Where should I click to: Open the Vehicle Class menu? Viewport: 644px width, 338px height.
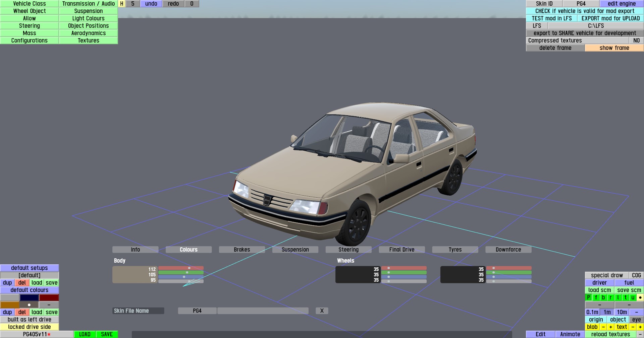tap(30, 4)
